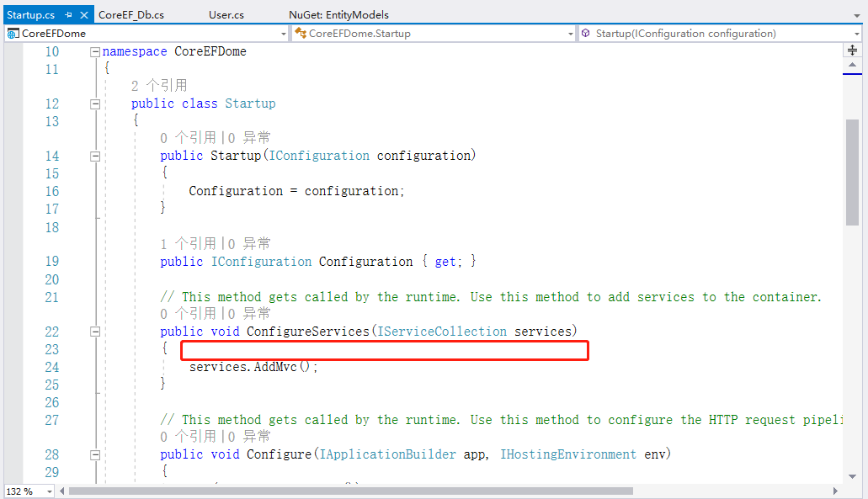868x499 pixels.
Task: Click 'services.AddMvc();' on line 24
Action: [x=253, y=367]
